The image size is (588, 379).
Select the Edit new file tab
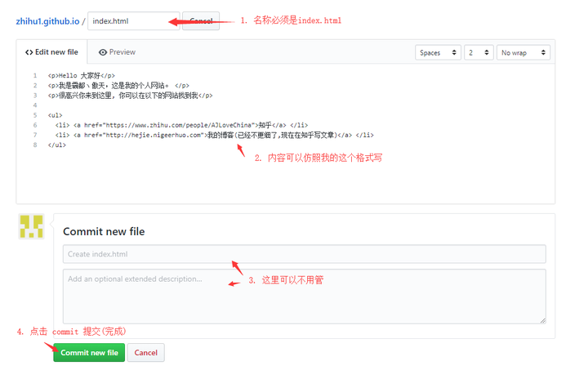click(x=51, y=52)
